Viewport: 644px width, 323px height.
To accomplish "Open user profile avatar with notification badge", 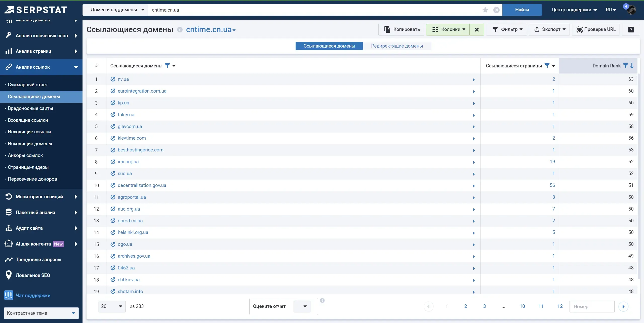I will tap(631, 10).
